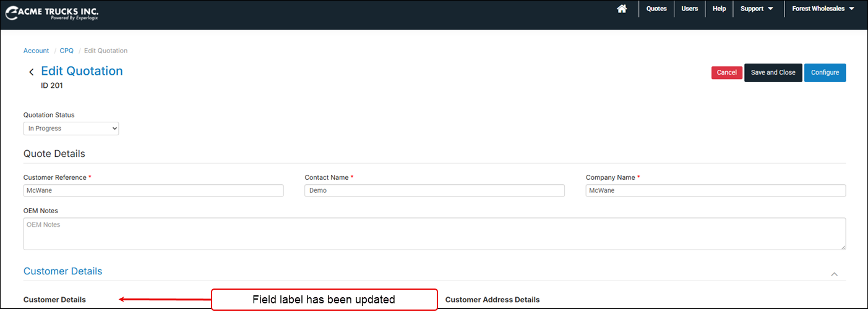Collapse the Customer Details section chevron
Screen dimensions: 868x312
tap(834, 274)
